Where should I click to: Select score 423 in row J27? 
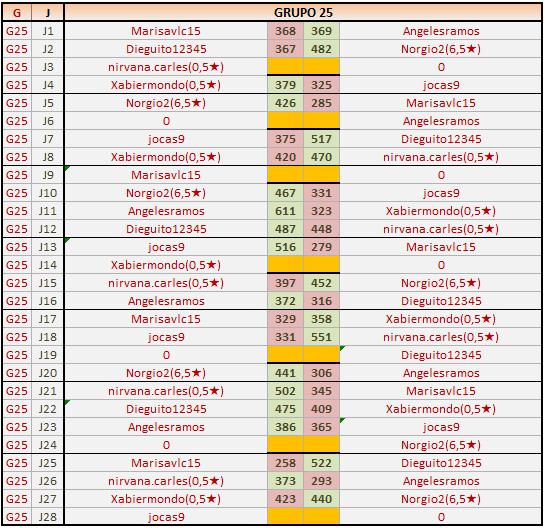285,499
